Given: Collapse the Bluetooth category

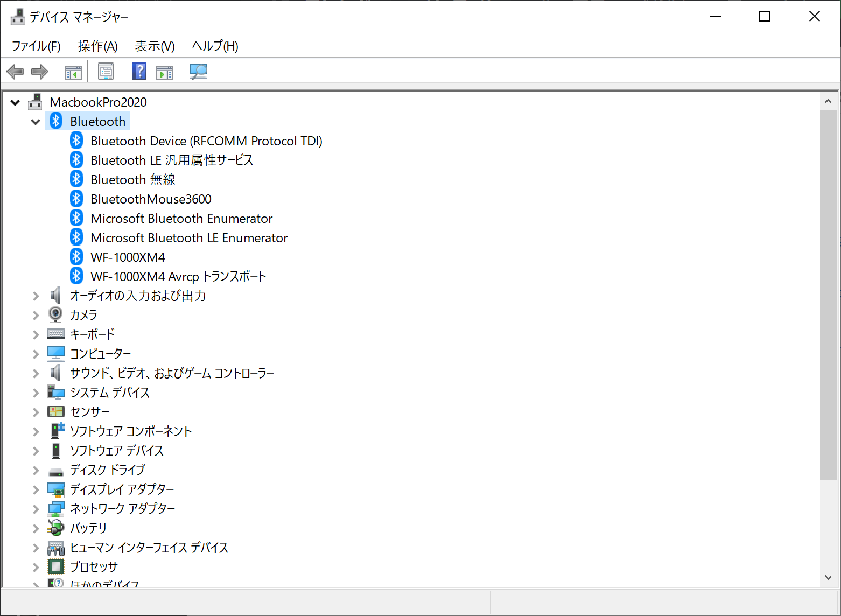Looking at the screenshot, I should 36,122.
